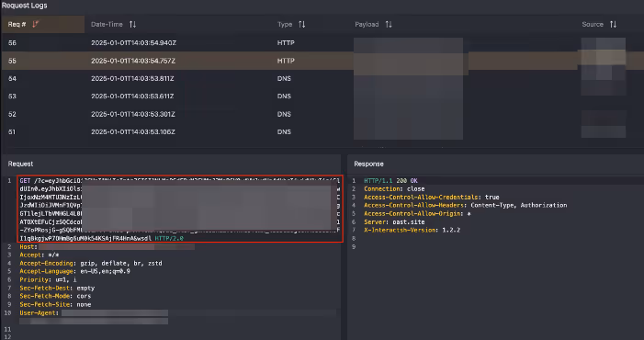Sort Payload column using arrows icon
Viewport: 644px width, 340px height.
(389, 24)
